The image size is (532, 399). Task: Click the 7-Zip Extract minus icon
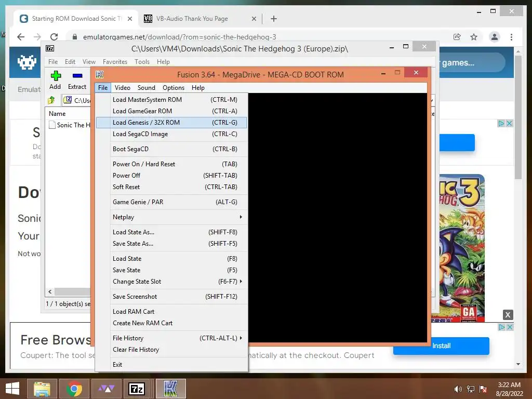click(77, 76)
